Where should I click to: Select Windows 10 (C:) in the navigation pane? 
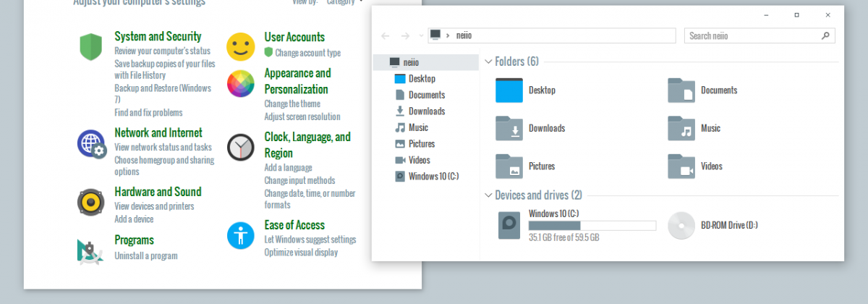pyautogui.click(x=426, y=176)
